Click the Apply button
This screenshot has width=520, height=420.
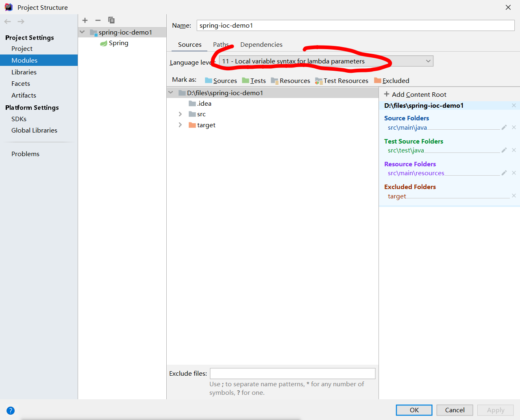click(x=495, y=410)
